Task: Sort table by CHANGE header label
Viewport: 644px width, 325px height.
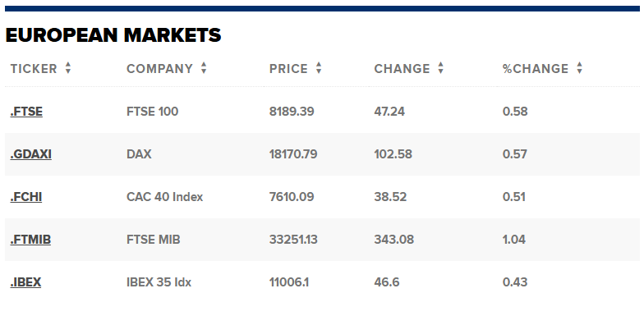Action: (x=402, y=69)
